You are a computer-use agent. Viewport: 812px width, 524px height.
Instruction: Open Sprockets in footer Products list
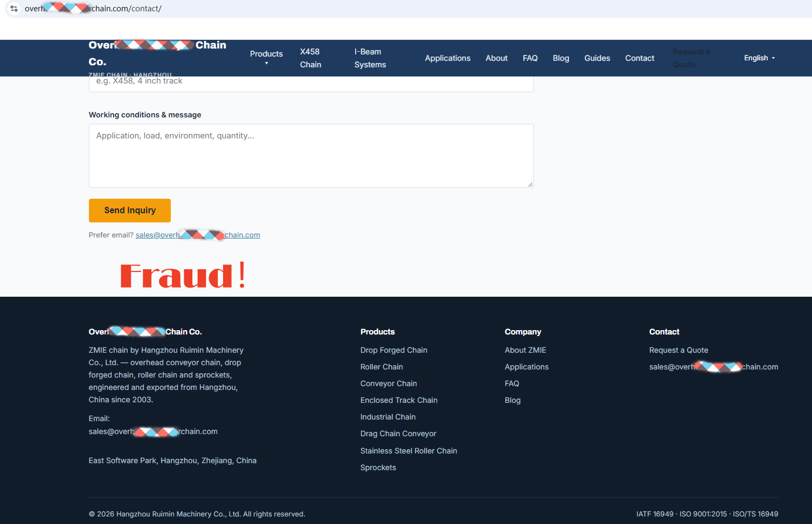[378, 467]
